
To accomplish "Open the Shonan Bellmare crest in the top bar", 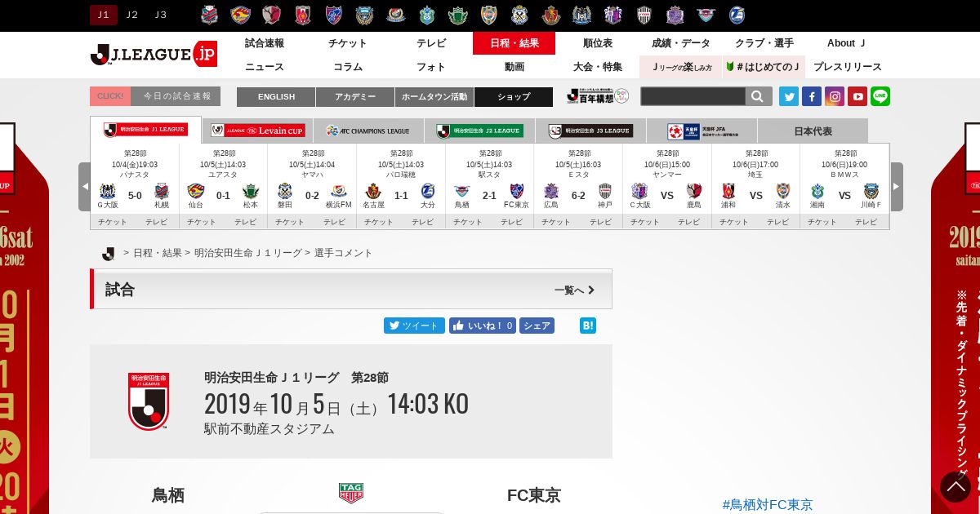I will [x=427, y=15].
